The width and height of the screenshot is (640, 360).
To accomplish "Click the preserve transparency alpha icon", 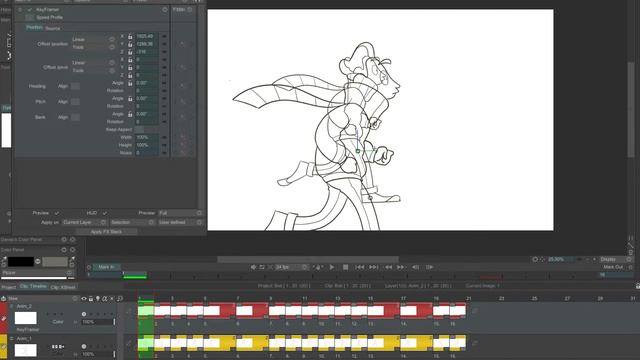I will (104, 299).
